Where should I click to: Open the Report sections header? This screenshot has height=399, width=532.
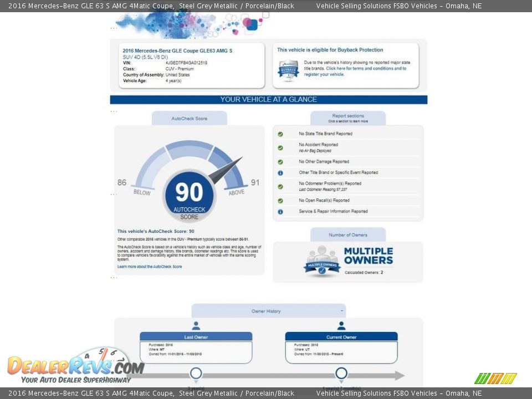347,118
